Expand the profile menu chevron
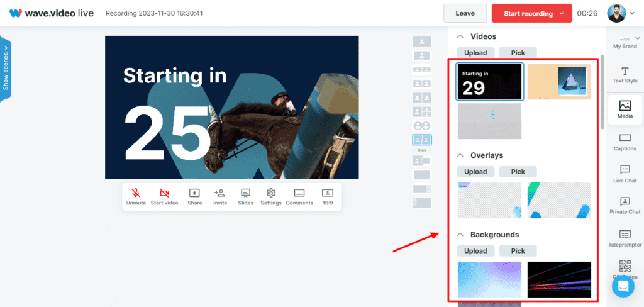 tap(632, 14)
